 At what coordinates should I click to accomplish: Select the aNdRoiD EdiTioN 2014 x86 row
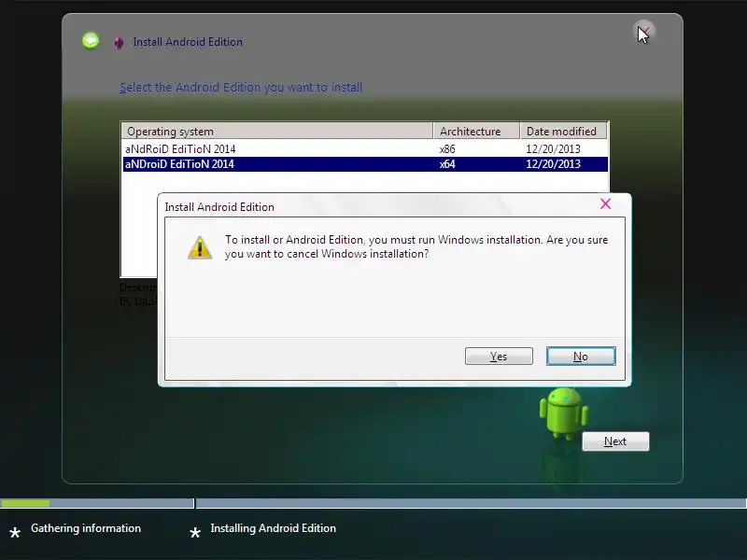(x=365, y=149)
